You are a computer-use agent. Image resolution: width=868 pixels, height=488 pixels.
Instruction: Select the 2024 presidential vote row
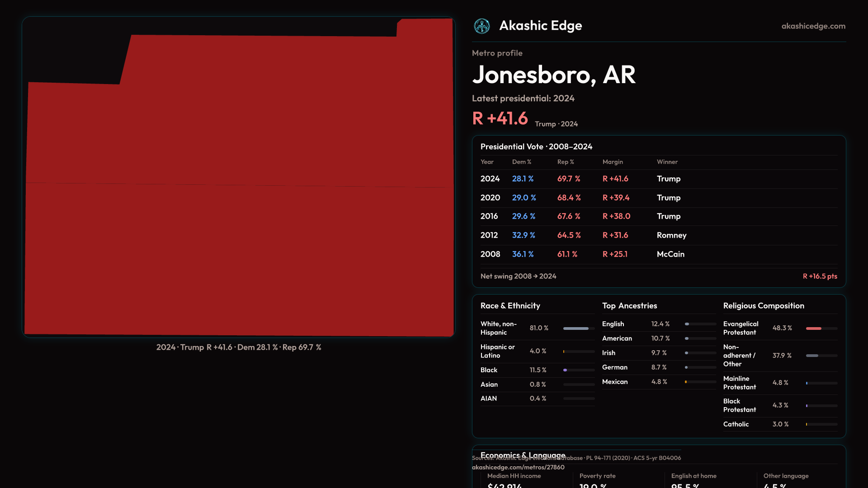658,179
